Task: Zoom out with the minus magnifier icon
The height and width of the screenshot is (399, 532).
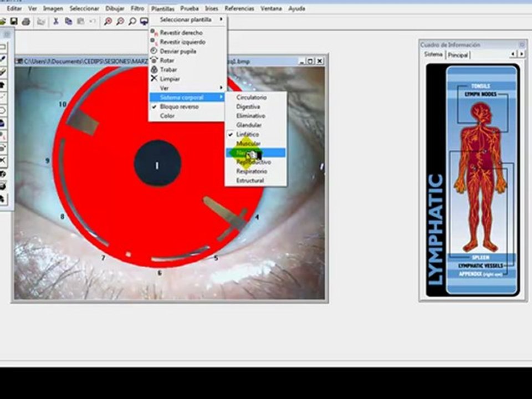Action: (x=120, y=22)
